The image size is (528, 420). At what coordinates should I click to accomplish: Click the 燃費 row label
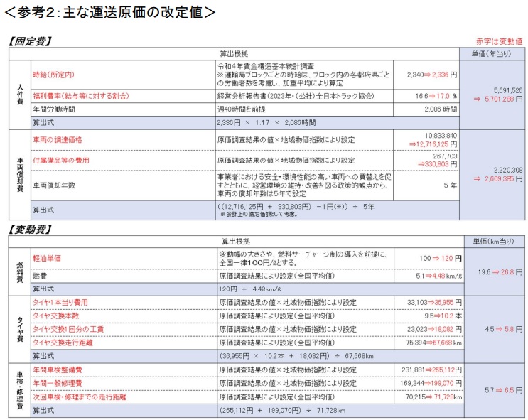[40, 275]
